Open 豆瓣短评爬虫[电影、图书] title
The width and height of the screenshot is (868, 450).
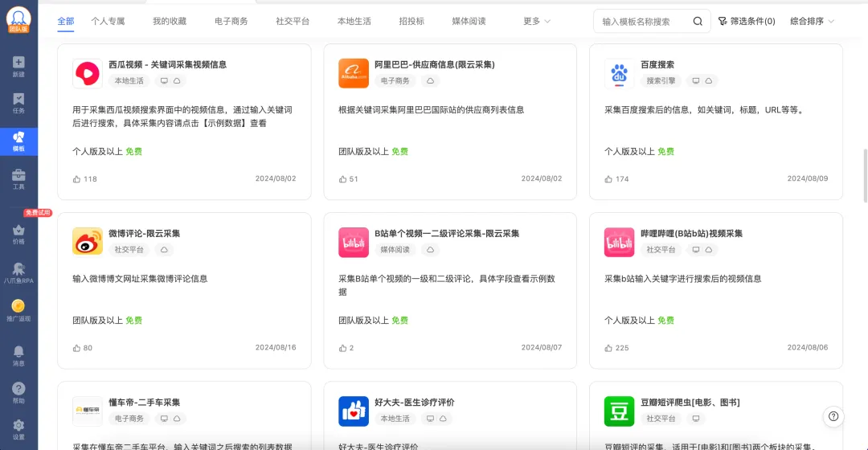(x=690, y=403)
